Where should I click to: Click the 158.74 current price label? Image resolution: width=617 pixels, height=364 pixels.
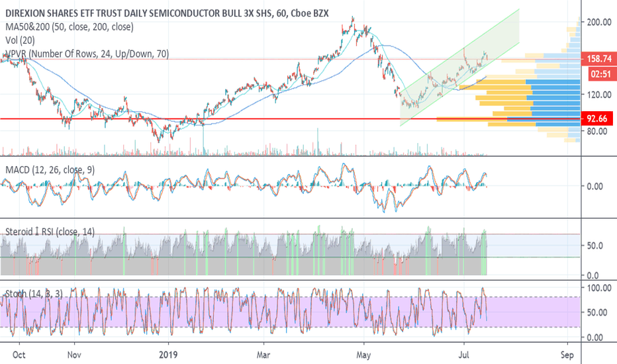(x=599, y=59)
